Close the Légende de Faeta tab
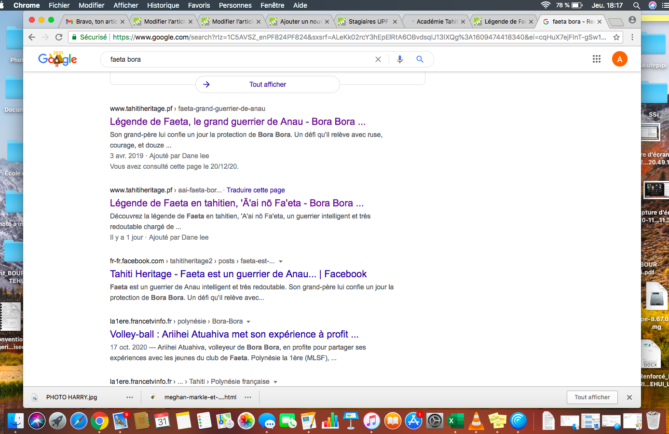This screenshot has width=669, height=434. (531, 21)
